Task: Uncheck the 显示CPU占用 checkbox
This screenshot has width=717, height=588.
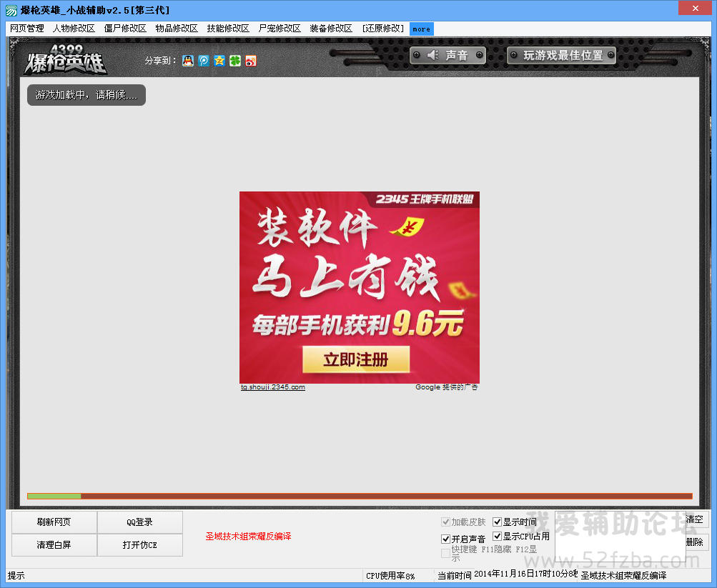Action: (497, 536)
